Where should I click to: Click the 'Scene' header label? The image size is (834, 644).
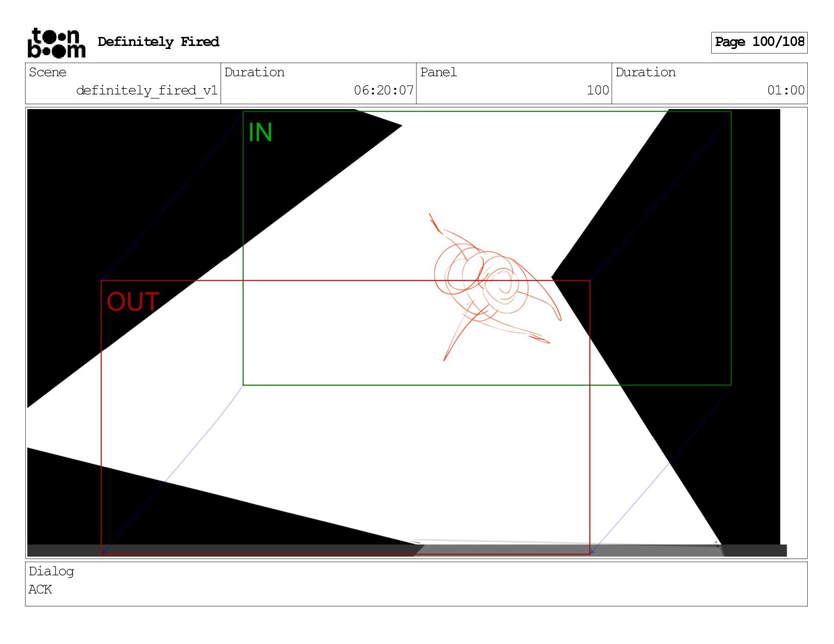tap(48, 72)
